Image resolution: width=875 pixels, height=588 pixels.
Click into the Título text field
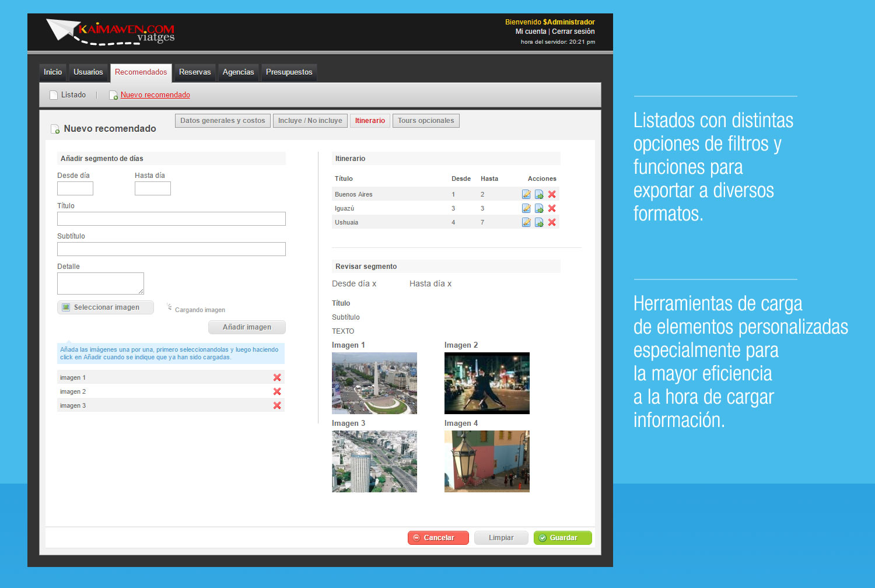click(171, 219)
